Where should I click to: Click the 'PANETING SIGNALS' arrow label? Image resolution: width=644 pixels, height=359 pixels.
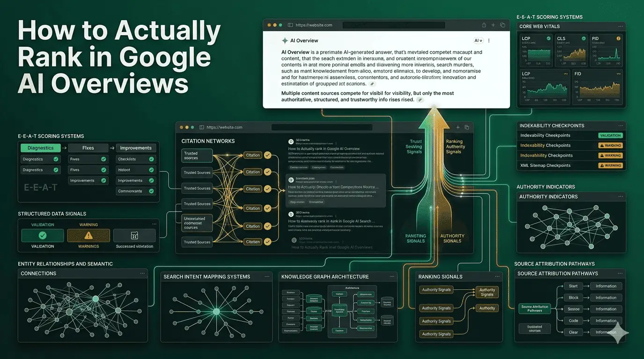(x=416, y=238)
